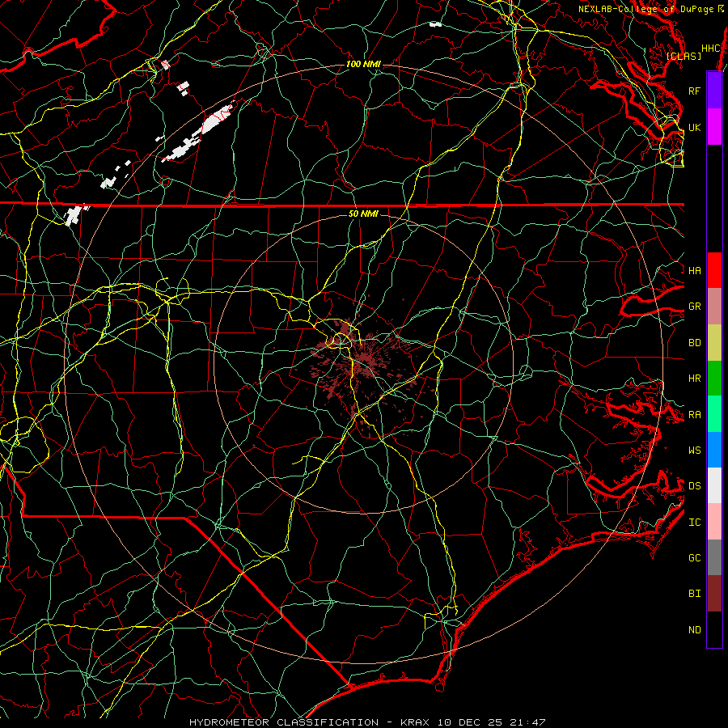
Task: Click the UK legend label
Action: (x=694, y=127)
